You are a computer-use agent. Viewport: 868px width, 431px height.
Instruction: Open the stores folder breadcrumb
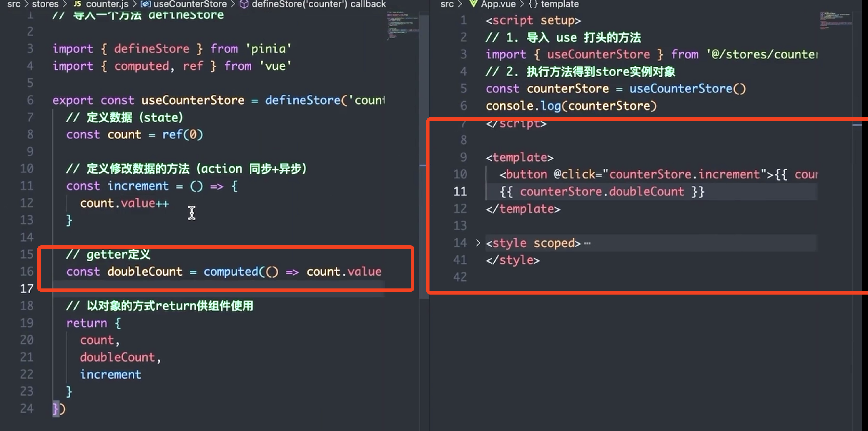tap(45, 4)
